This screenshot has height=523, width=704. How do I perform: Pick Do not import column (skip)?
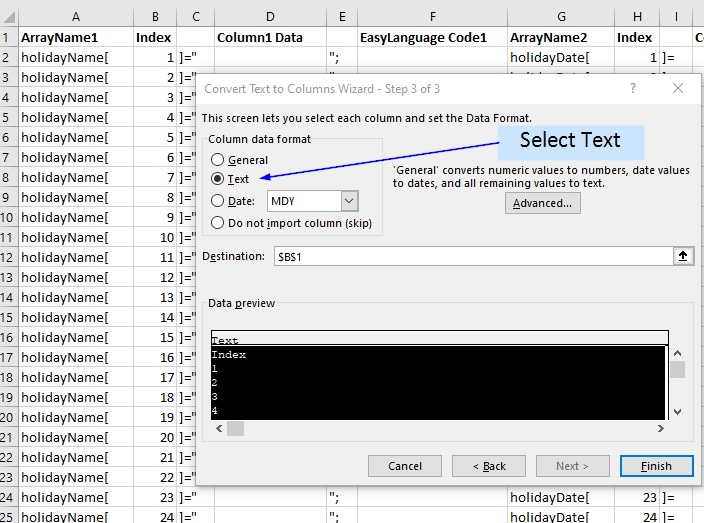tap(218, 223)
